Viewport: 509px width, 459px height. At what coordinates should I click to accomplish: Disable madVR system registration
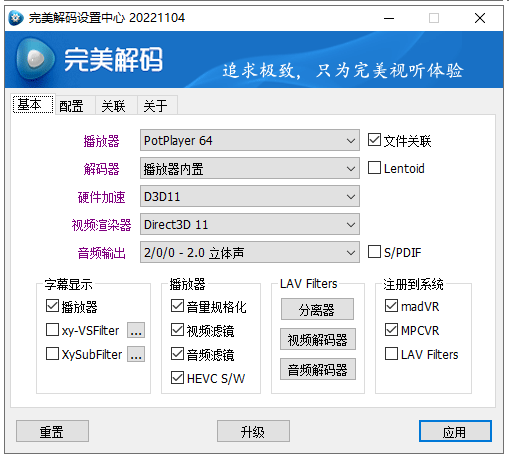point(391,306)
